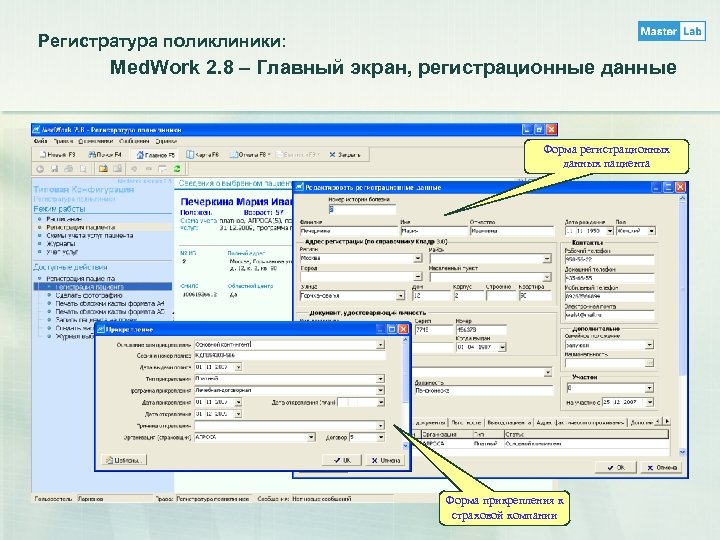Click the 'Новый F3' toolbar button
The width and height of the screenshot is (720, 540).
pyautogui.click(x=57, y=155)
